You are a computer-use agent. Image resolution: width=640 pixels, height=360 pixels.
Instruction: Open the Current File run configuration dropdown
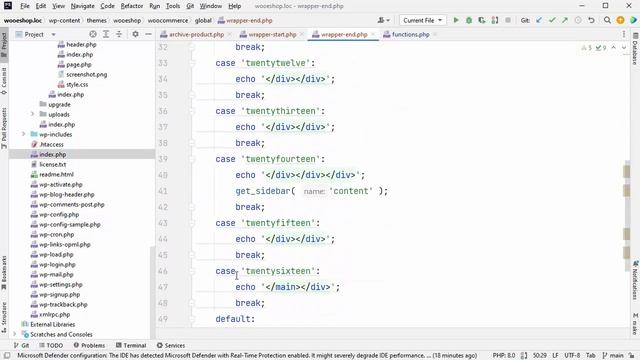(422, 20)
